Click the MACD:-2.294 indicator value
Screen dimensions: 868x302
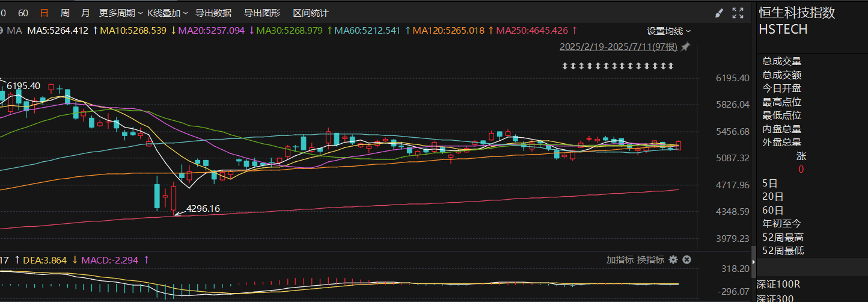point(109,260)
